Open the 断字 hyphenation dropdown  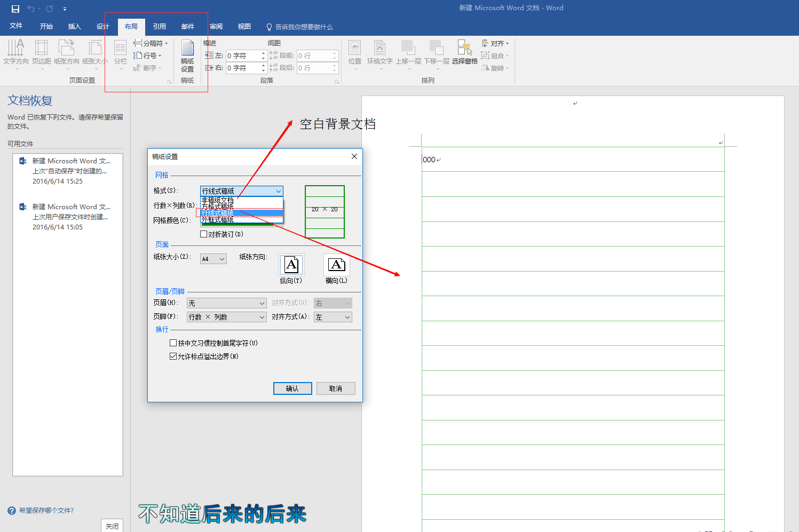coord(147,68)
